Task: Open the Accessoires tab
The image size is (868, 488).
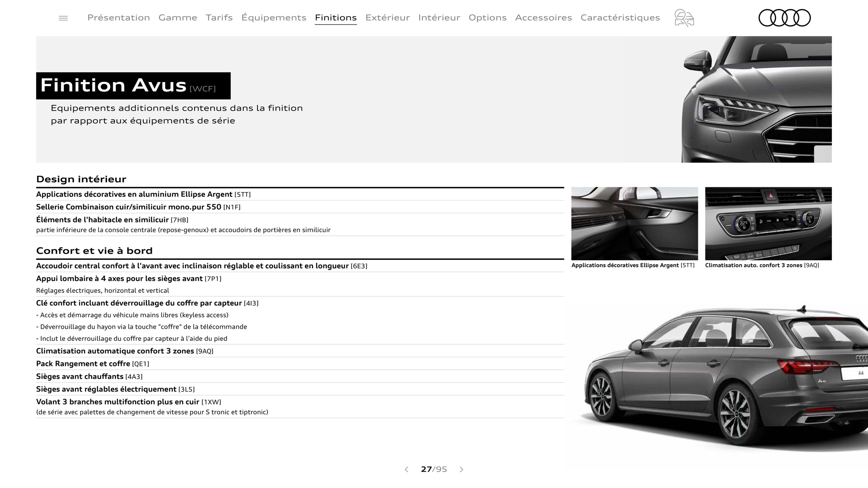Action: click(x=543, y=17)
